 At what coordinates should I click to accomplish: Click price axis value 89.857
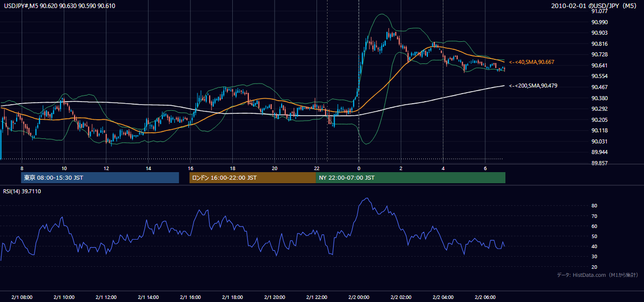[599, 163]
